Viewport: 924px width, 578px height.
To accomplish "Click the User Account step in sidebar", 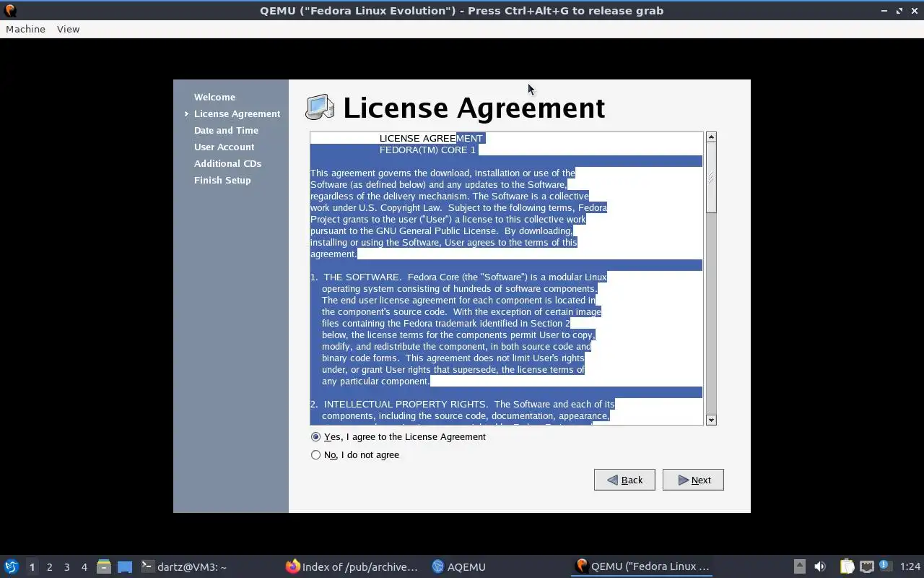I will [x=224, y=147].
